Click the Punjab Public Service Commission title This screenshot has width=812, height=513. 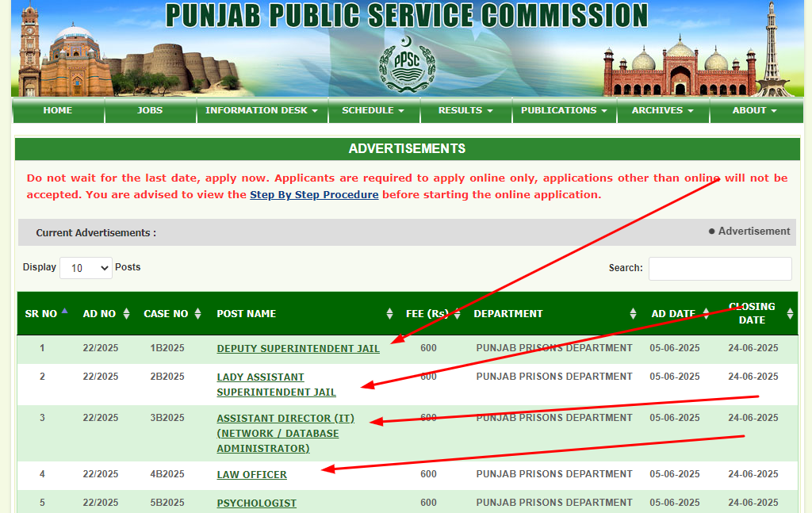coord(407,16)
